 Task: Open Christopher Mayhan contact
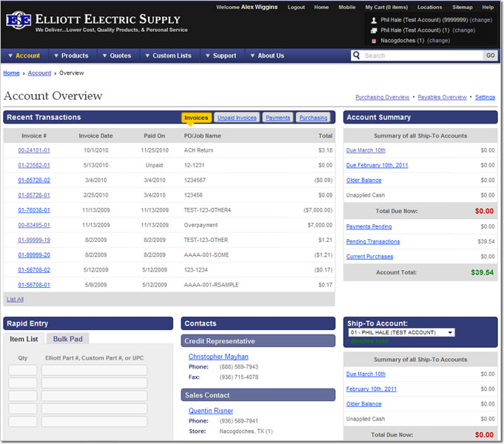218,357
